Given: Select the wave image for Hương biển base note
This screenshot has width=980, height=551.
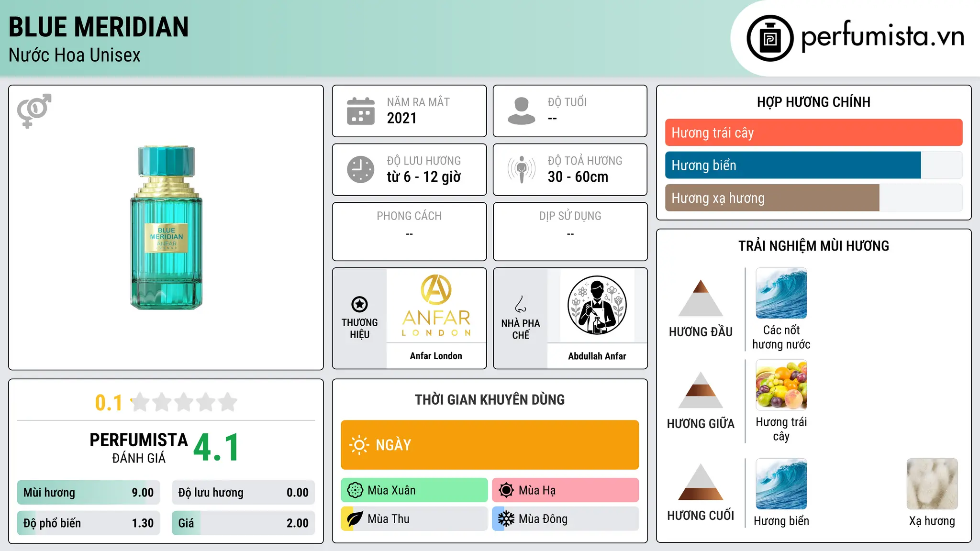Looking at the screenshot, I should coord(781,484).
